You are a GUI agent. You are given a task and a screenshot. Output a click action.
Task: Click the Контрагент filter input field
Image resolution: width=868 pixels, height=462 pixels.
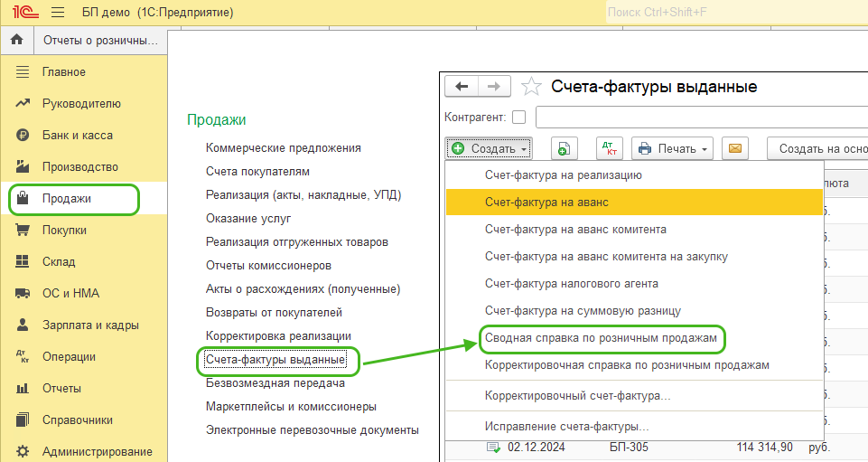pos(701,118)
